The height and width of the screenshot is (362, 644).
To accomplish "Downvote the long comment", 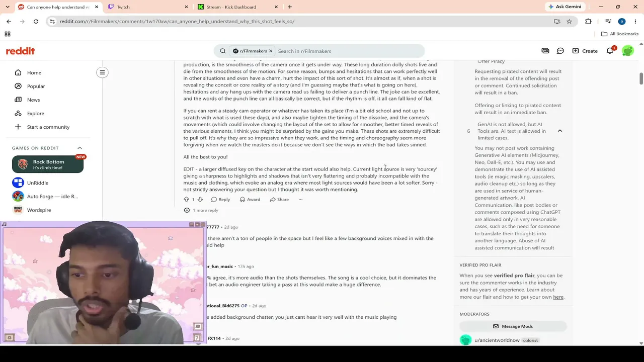I will (200, 200).
